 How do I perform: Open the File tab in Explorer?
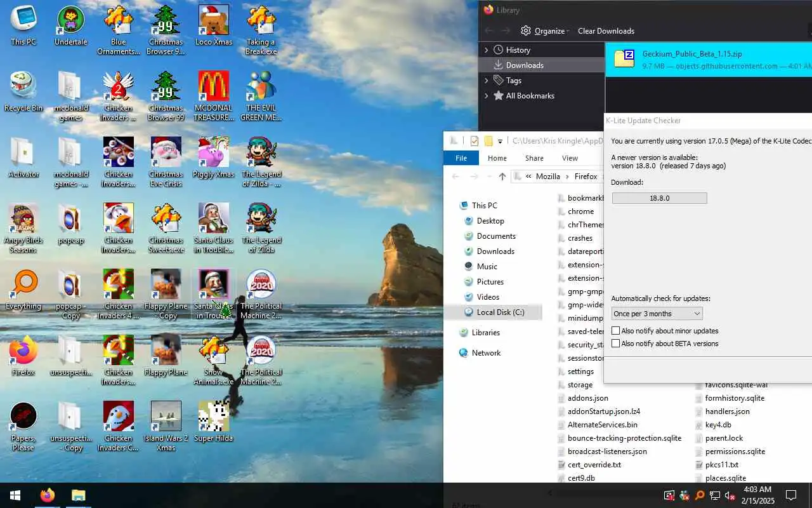[461, 158]
